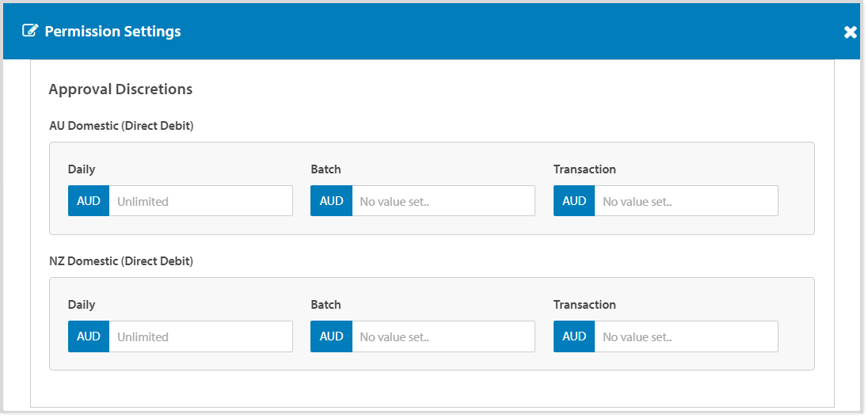This screenshot has height=418, width=868.
Task: Click the Daily limit field under NZ Domestic
Action: [200, 336]
